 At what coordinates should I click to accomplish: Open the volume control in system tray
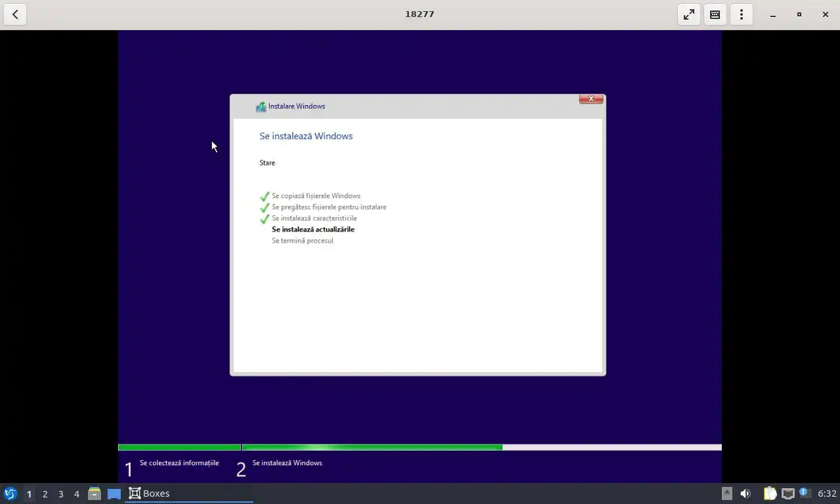point(745,493)
